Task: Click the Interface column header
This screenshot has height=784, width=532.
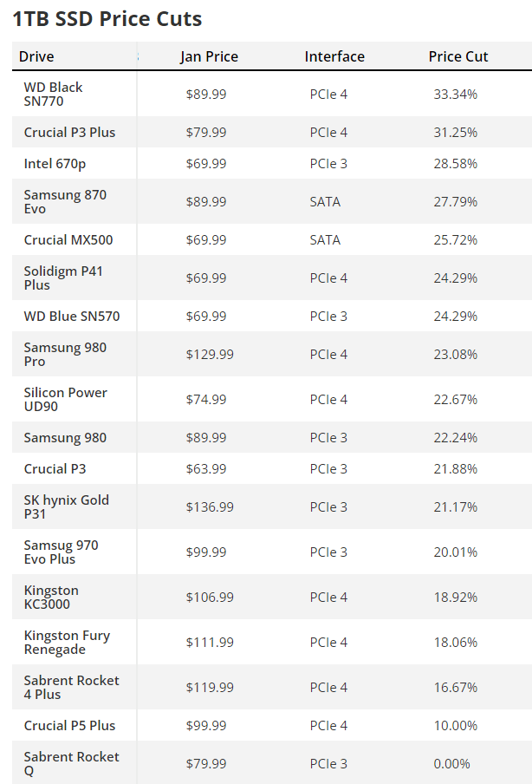Action: tap(334, 56)
